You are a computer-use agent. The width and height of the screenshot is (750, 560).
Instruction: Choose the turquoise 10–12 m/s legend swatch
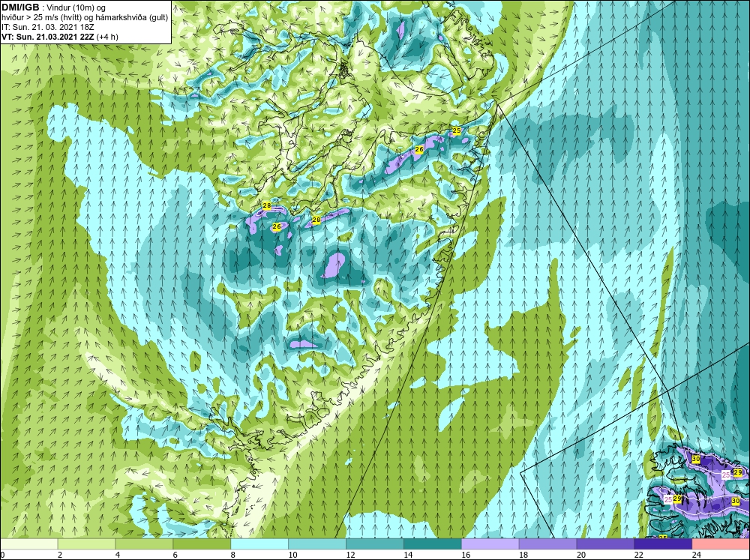(317, 544)
